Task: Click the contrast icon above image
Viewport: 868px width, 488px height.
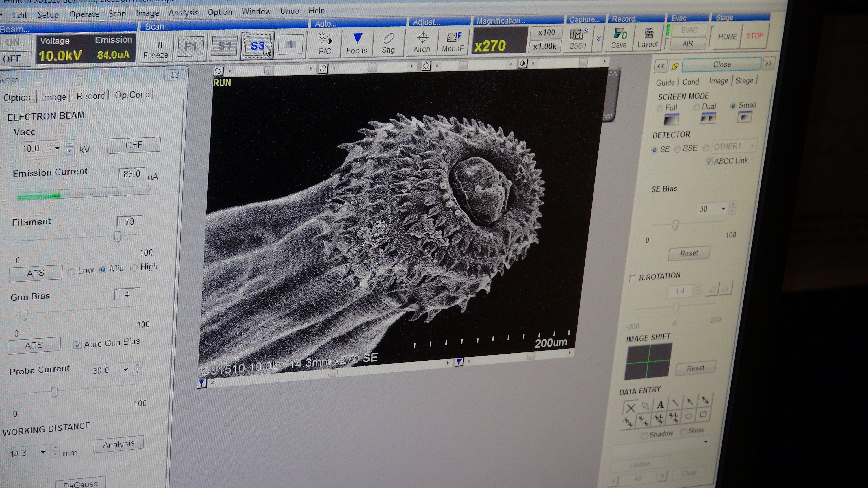Action: click(x=523, y=63)
